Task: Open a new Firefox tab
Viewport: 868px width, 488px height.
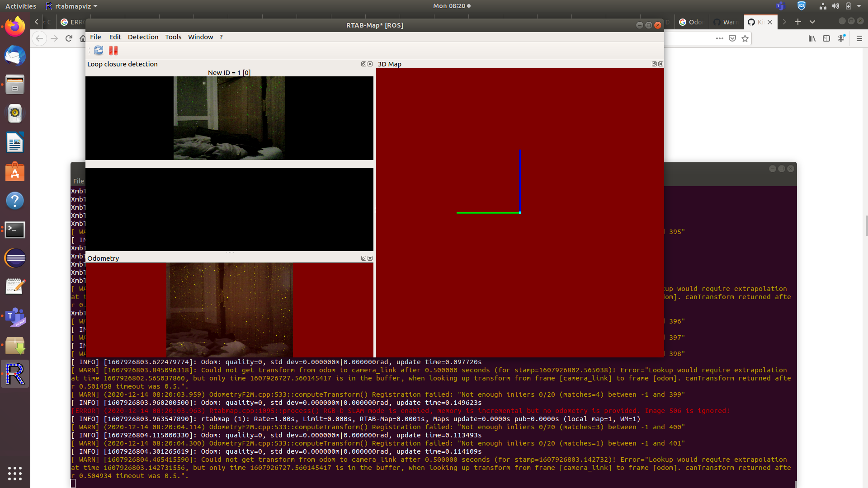Action: (x=798, y=22)
